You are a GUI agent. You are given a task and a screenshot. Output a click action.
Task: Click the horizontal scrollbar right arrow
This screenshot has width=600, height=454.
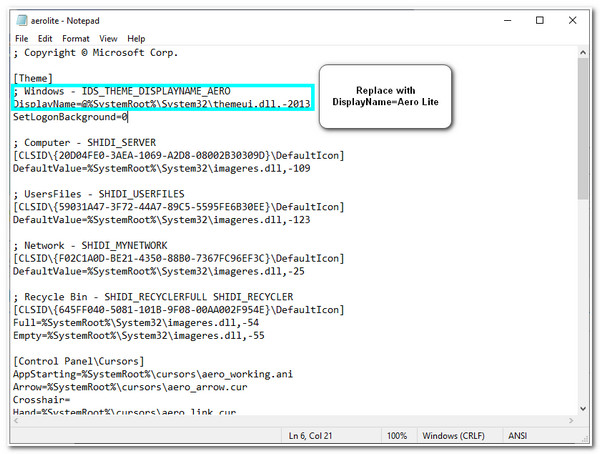coord(571,421)
